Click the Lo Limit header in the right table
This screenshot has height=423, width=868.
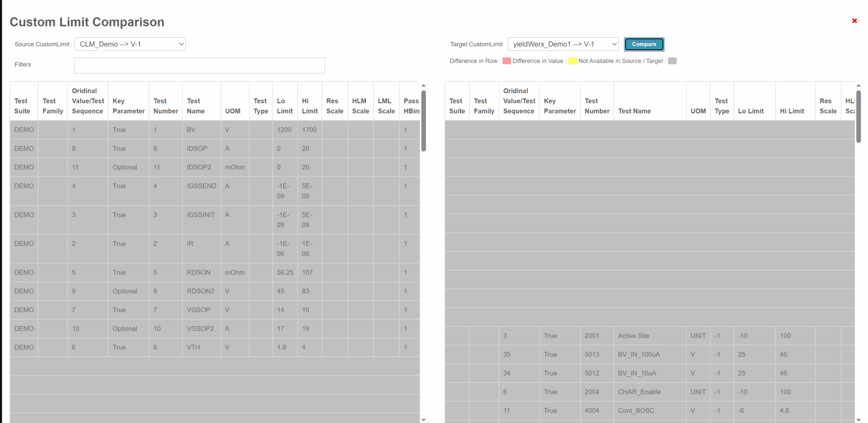(750, 111)
